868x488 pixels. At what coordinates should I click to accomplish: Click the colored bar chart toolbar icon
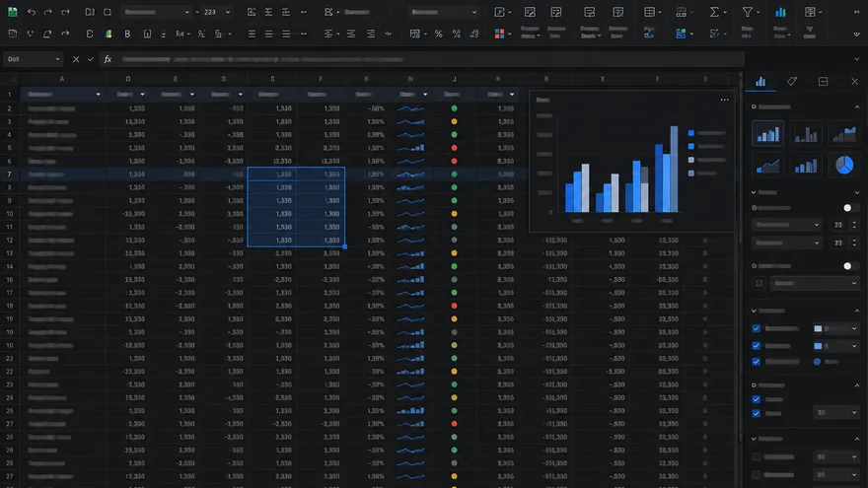[x=780, y=12]
